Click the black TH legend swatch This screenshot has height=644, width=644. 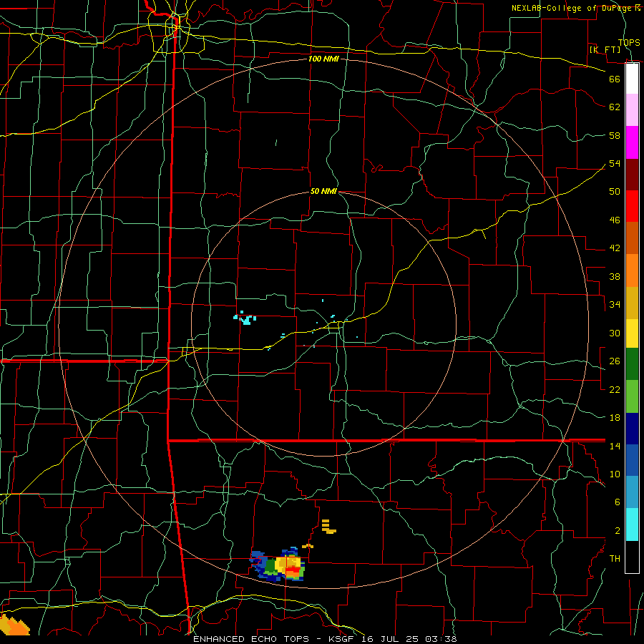632,557
